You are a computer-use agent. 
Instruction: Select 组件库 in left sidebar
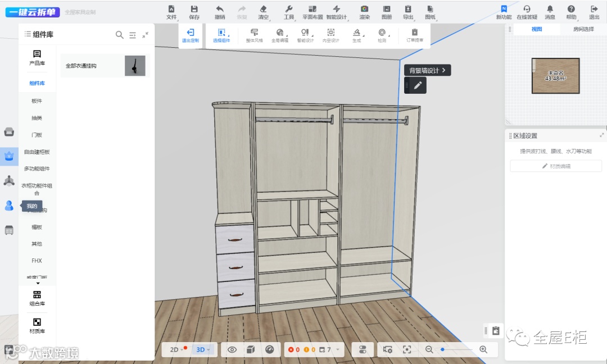tap(37, 83)
